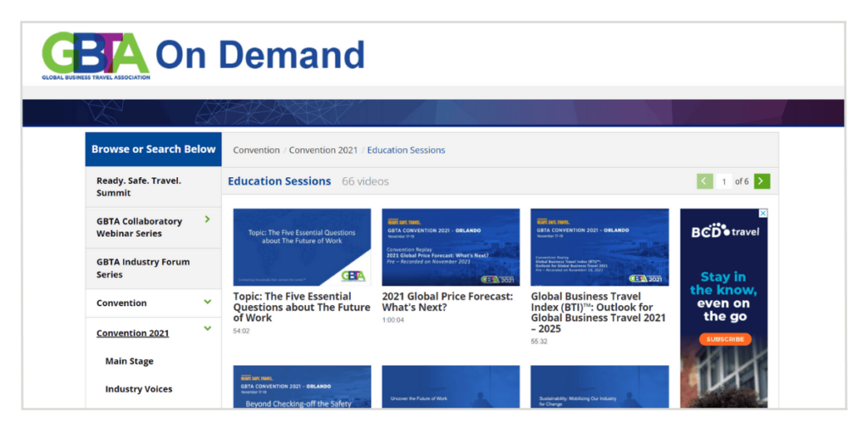Click Convention breadcrumb link
This screenshot has width=868, height=434.
(256, 150)
